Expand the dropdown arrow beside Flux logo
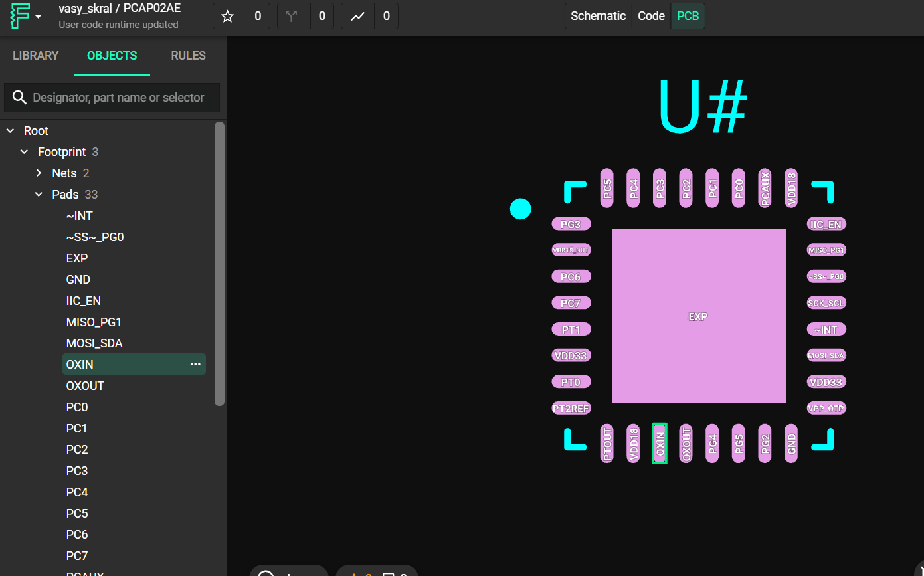This screenshot has width=924, height=576. pos(39,16)
